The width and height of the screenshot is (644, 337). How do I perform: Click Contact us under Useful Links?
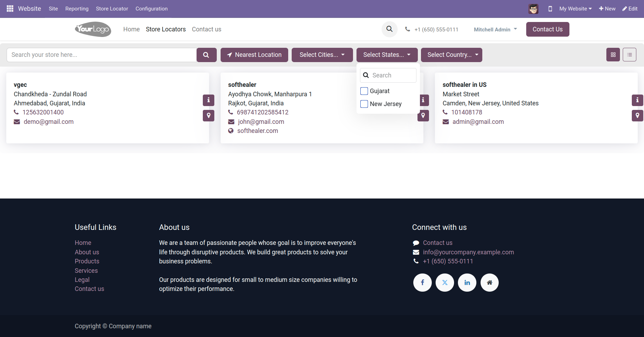pyautogui.click(x=89, y=289)
